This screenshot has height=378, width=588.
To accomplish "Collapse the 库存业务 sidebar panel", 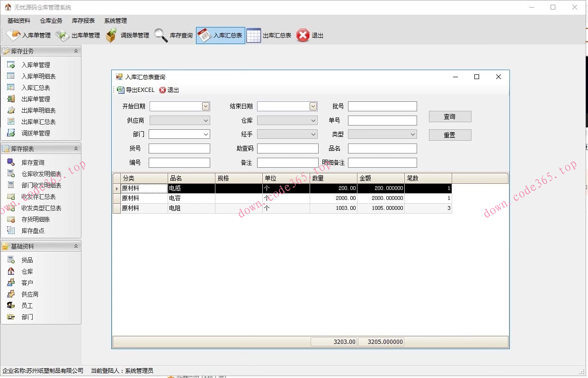I will pyautogui.click(x=76, y=51).
